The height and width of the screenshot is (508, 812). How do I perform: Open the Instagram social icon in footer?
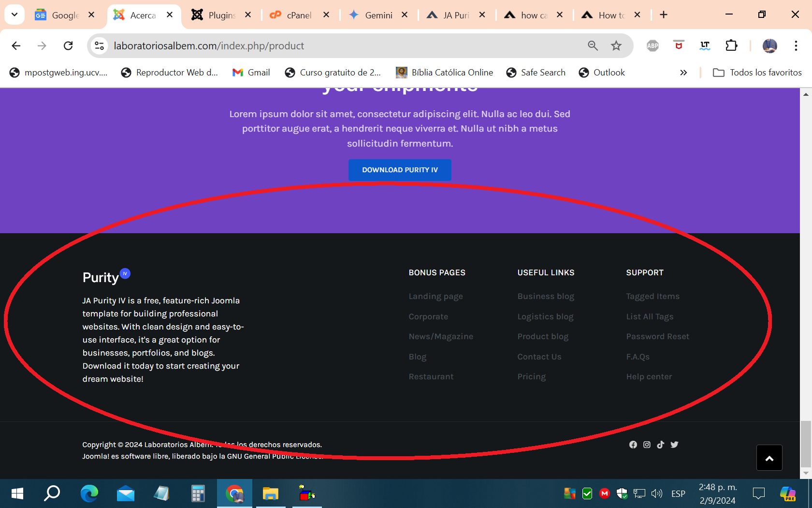pos(647,445)
